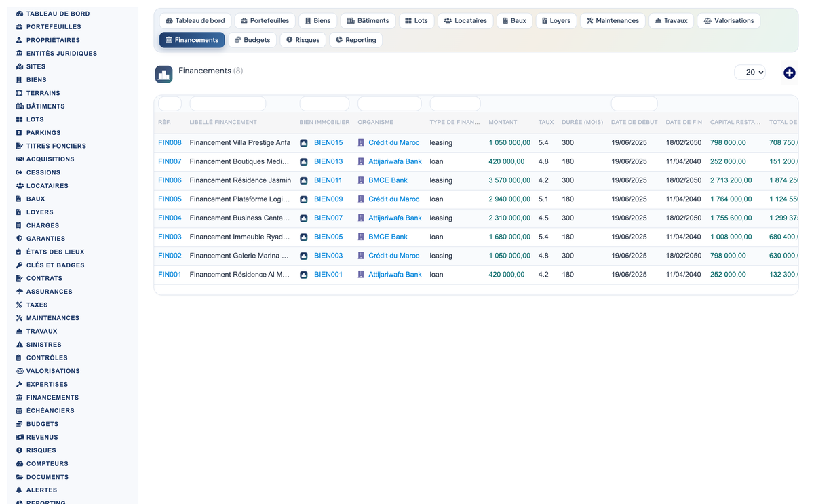Open the Budgets tab

click(252, 40)
